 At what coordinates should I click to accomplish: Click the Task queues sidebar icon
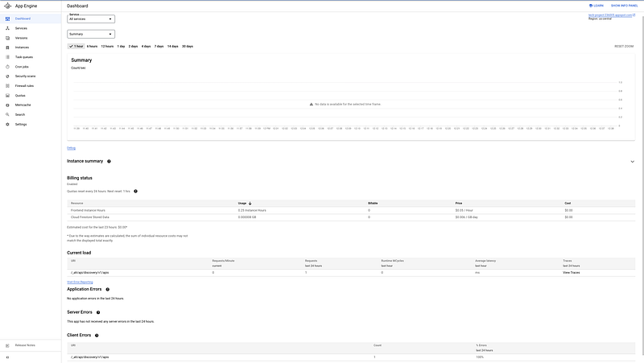click(7, 57)
